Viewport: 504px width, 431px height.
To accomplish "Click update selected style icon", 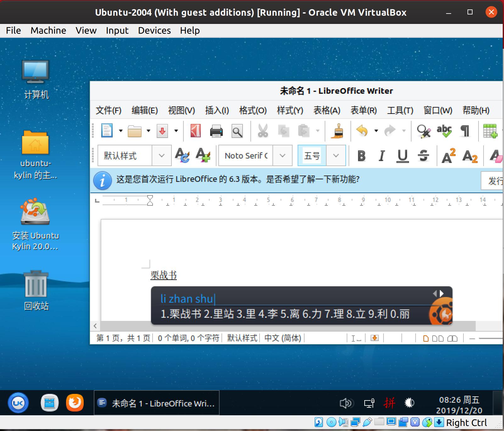I will (x=182, y=155).
